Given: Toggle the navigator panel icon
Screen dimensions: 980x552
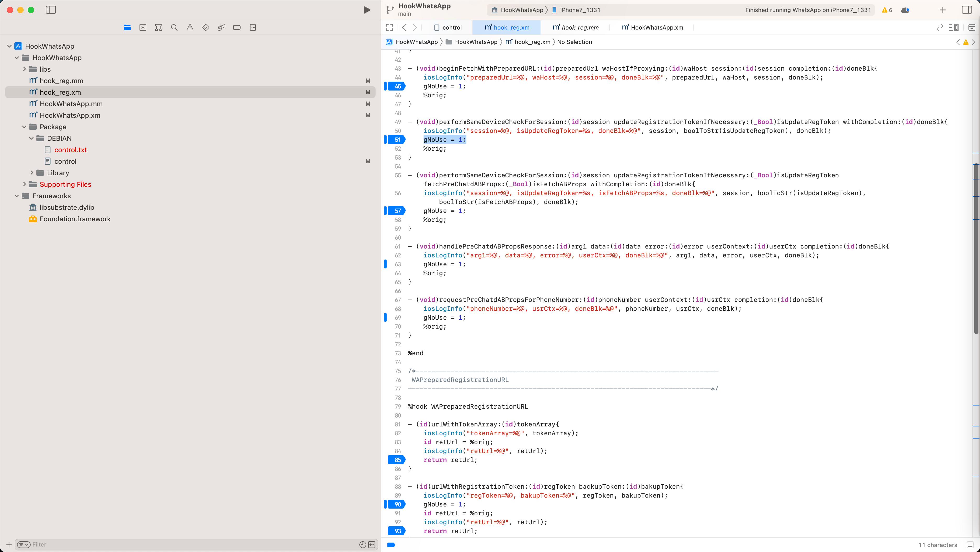Looking at the screenshot, I should tap(51, 9).
